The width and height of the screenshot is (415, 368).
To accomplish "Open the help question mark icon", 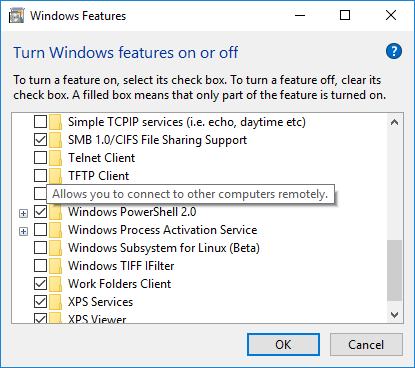I will coord(394,51).
